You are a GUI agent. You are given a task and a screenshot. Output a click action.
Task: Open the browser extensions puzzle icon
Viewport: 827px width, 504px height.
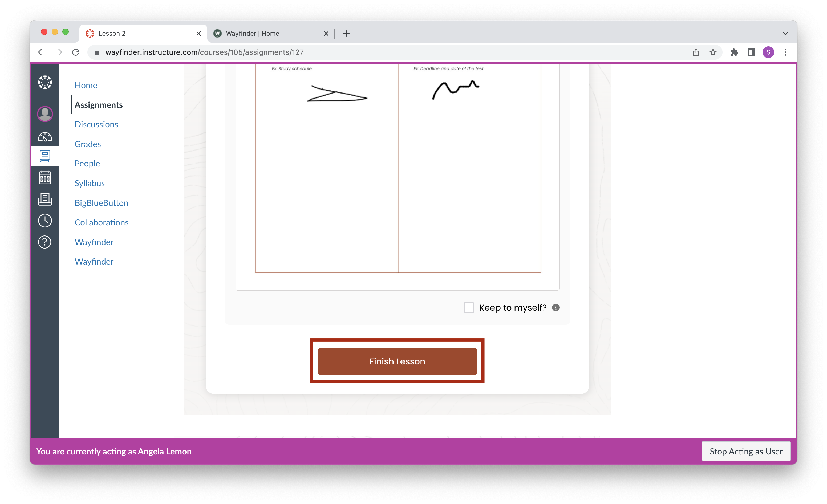tap(734, 52)
